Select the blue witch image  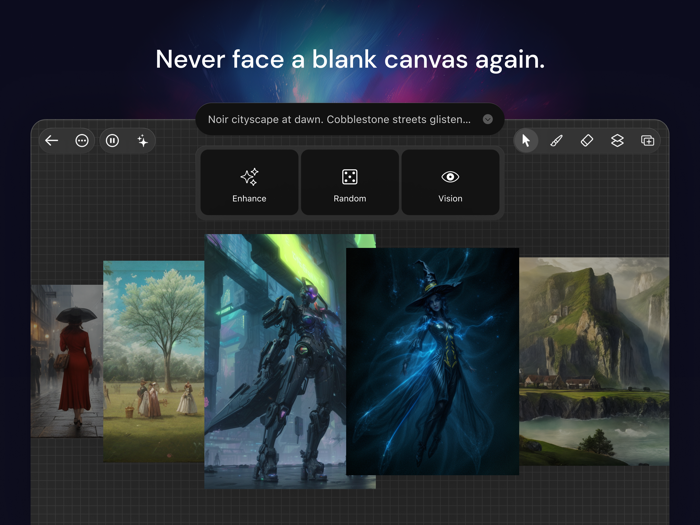pyautogui.click(x=432, y=361)
